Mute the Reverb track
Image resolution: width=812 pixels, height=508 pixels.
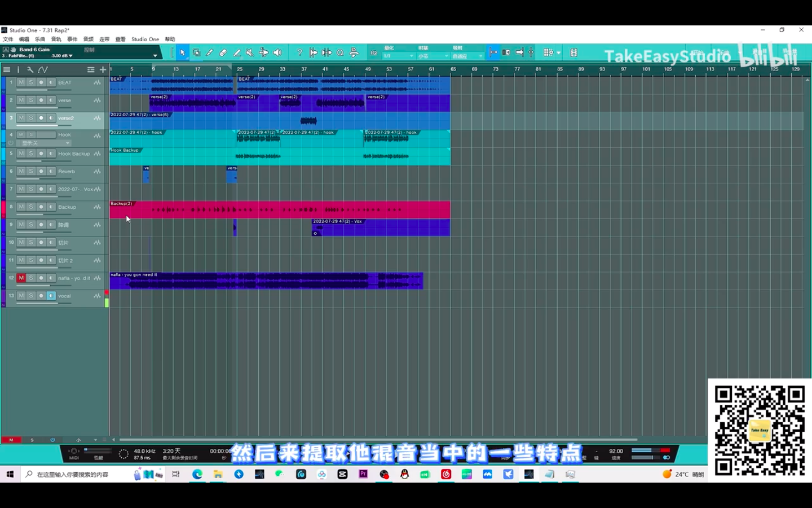pos(21,171)
